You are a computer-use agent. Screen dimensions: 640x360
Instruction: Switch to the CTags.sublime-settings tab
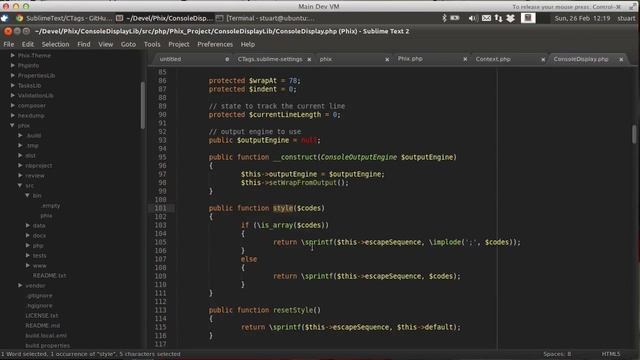click(270, 59)
